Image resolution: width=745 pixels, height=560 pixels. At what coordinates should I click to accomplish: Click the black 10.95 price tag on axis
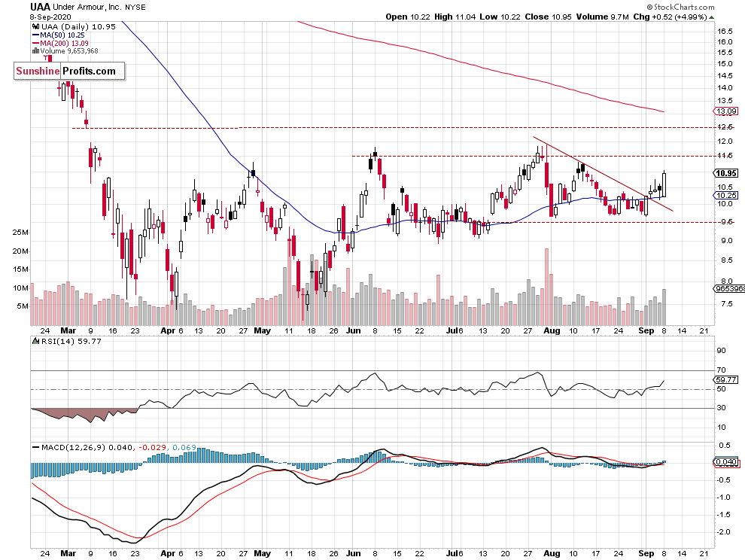pyautogui.click(x=726, y=173)
